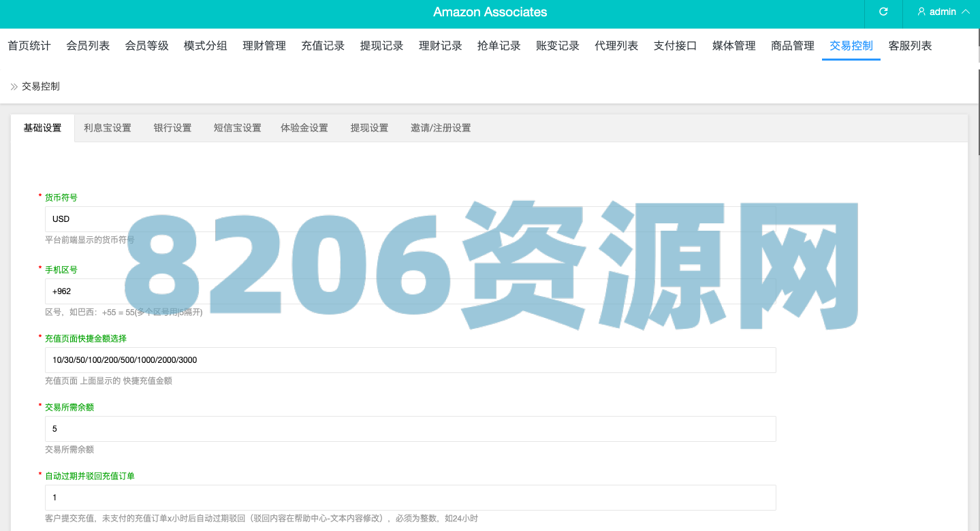Click the breadcrumb double-chevron icon

click(14, 86)
